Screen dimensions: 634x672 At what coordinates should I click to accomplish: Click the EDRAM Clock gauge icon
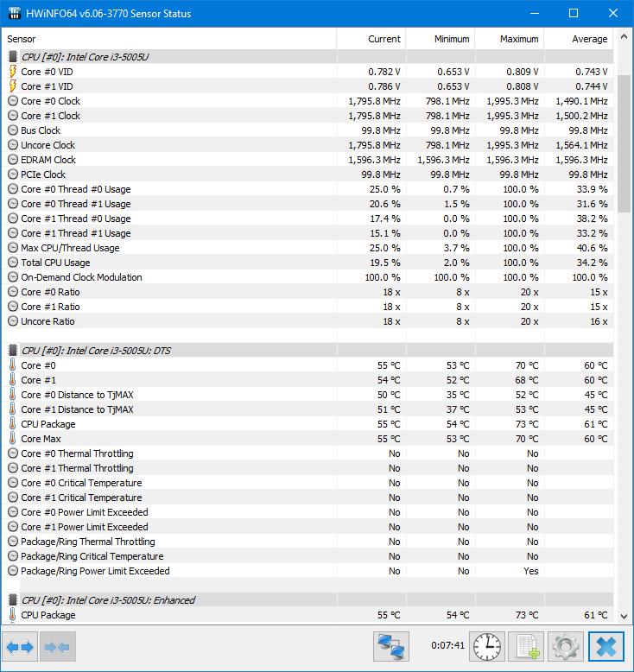point(13,160)
